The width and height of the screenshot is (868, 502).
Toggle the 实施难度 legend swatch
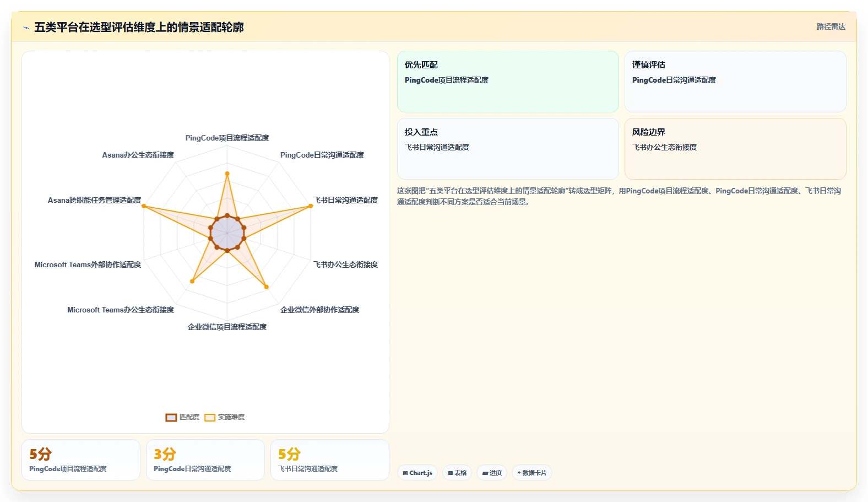tap(210, 417)
